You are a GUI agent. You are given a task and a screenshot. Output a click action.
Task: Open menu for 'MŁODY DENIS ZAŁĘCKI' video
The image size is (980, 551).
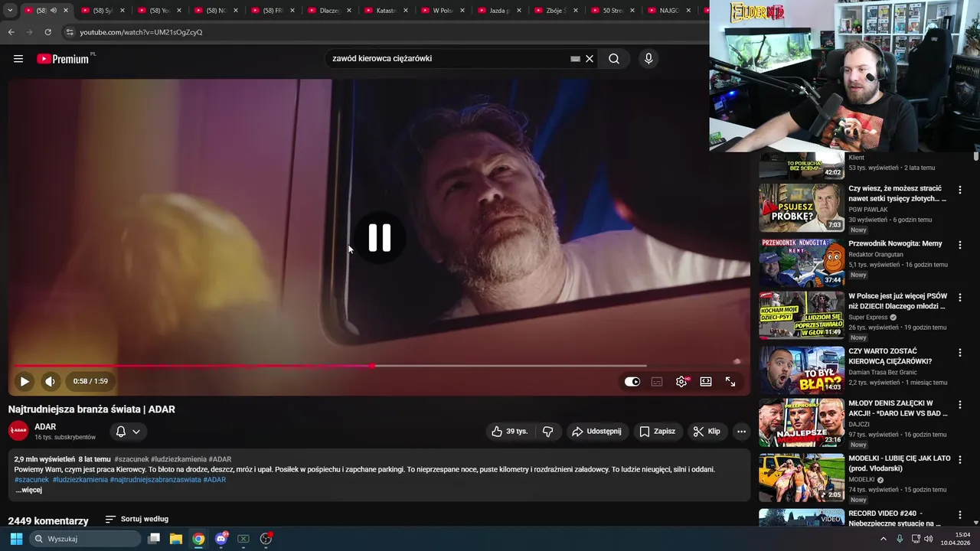click(x=959, y=405)
